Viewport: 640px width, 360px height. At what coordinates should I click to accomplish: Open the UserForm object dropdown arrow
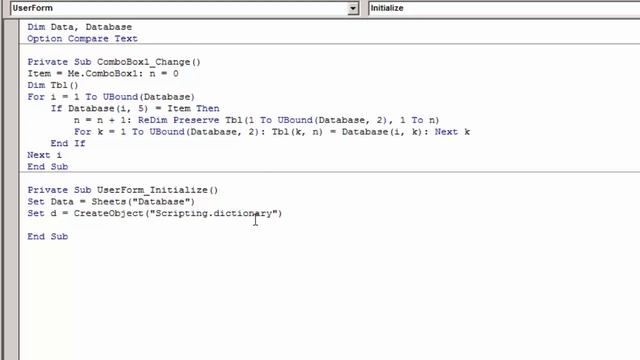click(353, 8)
